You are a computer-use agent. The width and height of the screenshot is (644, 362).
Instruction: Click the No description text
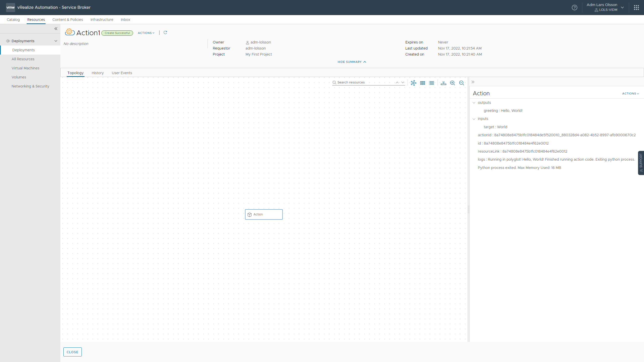pos(76,44)
